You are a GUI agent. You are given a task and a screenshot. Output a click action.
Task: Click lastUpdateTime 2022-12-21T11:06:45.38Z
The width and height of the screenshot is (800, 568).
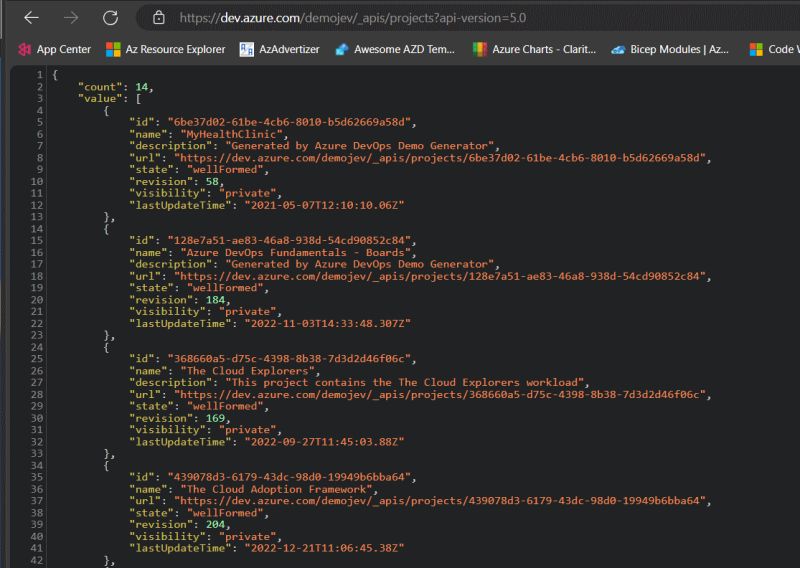pyautogui.click(x=324, y=548)
